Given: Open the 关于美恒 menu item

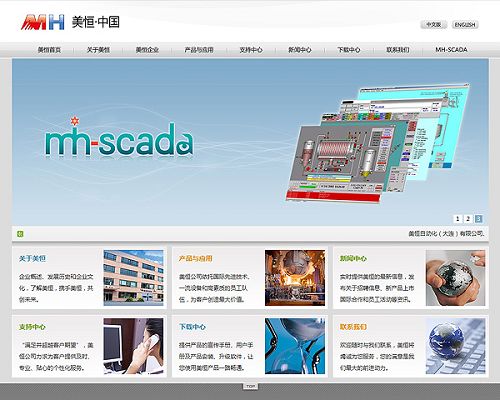Looking at the screenshot, I should 98,50.
